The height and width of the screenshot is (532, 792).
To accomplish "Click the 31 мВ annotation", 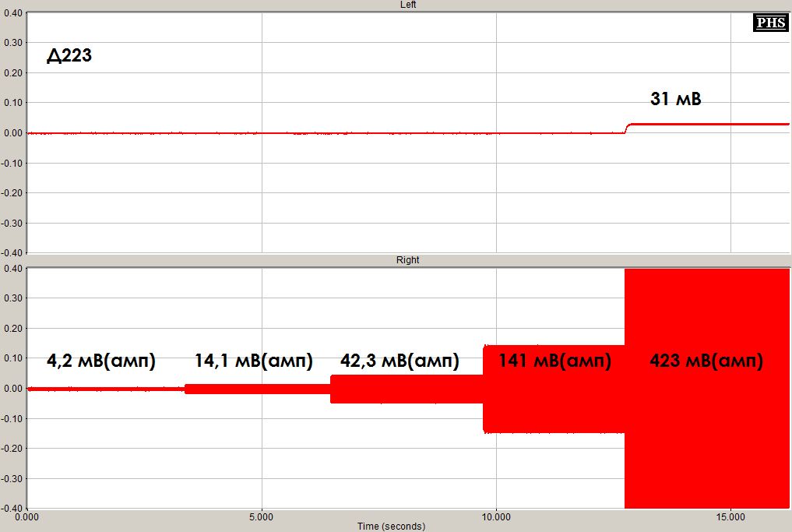I will point(675,99).
